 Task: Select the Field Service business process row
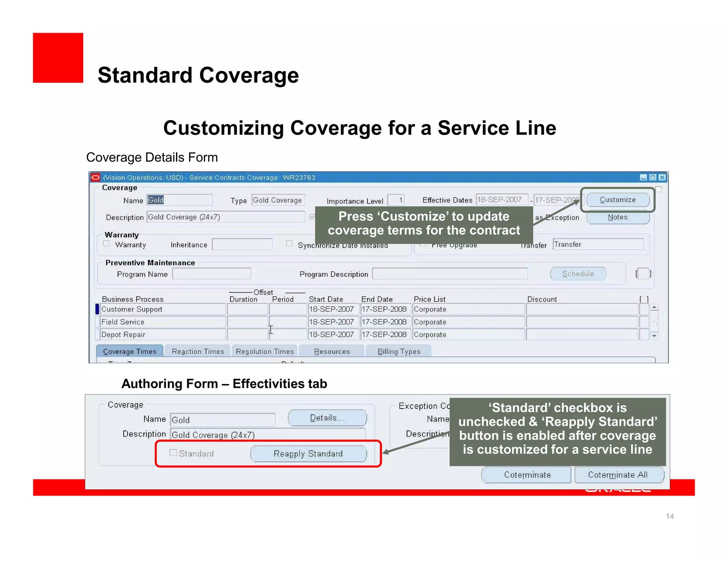point(163,322)
